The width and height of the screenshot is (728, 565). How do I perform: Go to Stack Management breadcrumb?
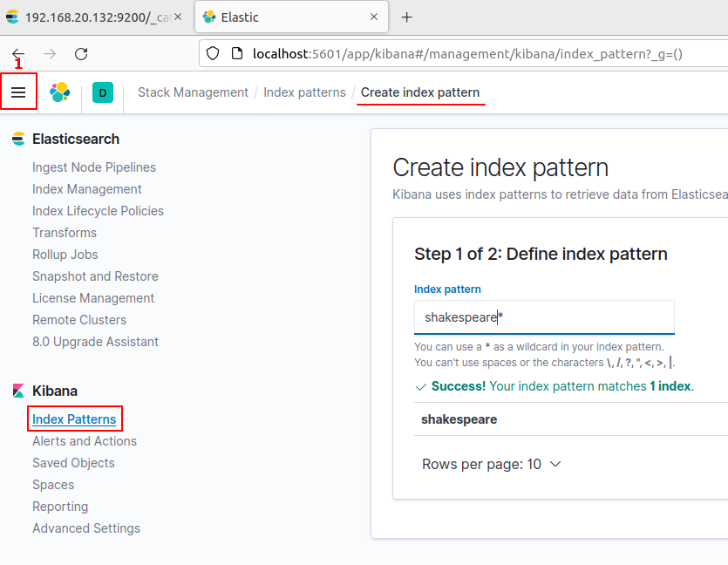coord(194,92)
